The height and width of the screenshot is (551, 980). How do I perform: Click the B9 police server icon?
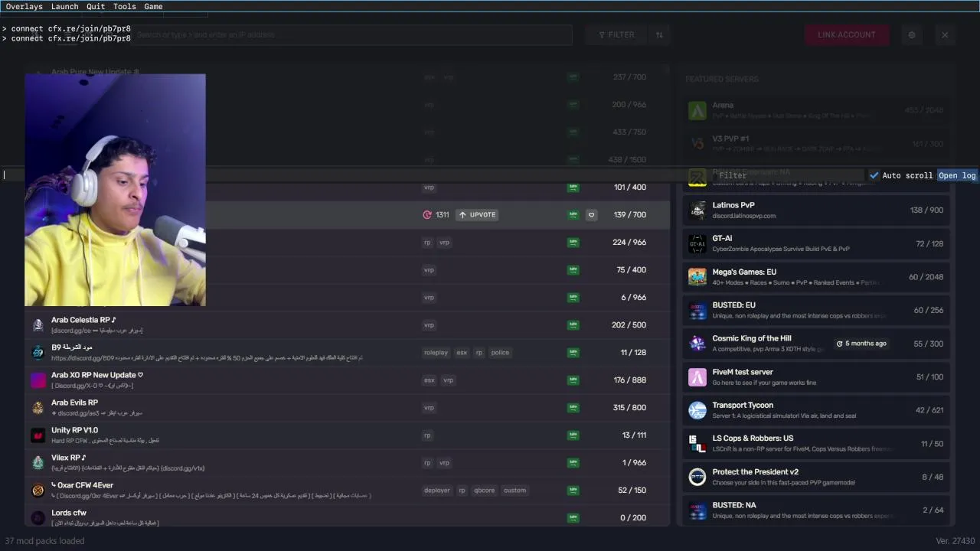pos(38,352)
